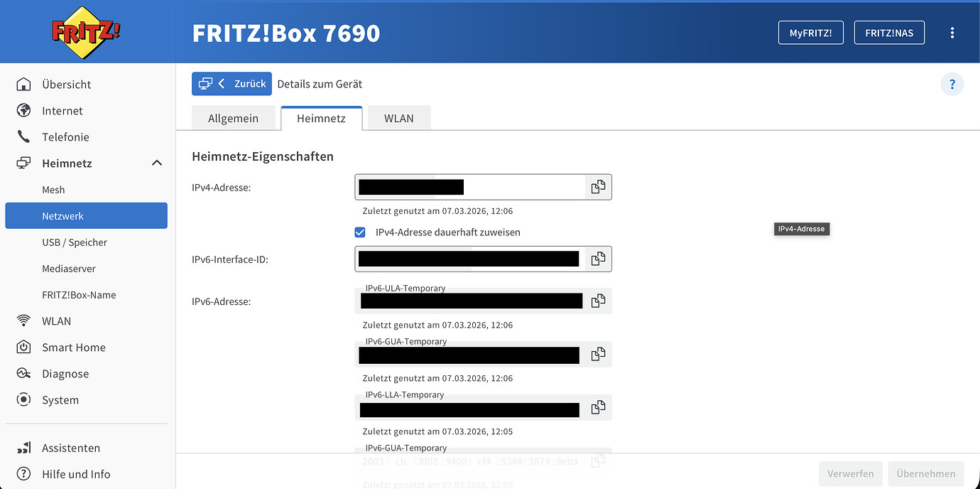Expand the WLAN sidebar menu
Image resolution: width=980 pixels, height=489 pixels.
[x=56, y=321]
